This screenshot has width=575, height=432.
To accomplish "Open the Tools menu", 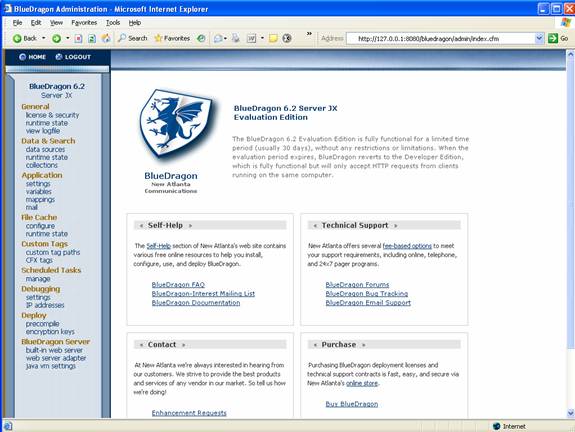I will point(113,23).
